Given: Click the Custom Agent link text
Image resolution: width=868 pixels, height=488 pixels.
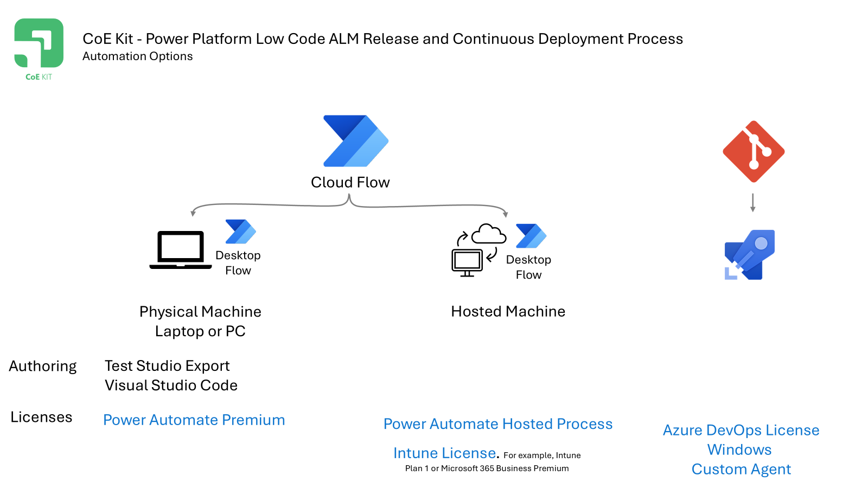Looking at the screenshot, I should [741, 469].
